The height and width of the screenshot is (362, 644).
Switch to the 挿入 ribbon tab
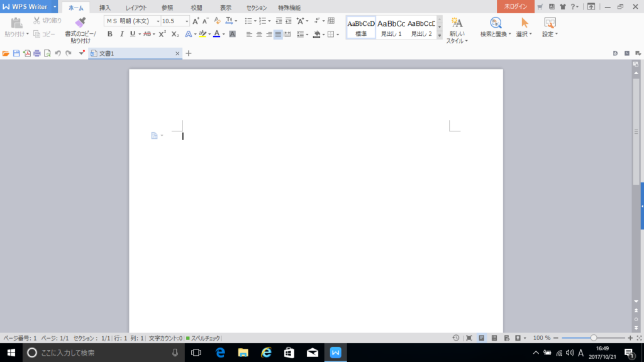click(x=105, y=8)
